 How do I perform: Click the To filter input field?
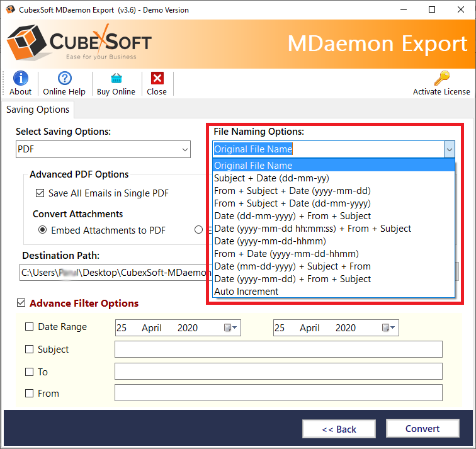(278, 372)
